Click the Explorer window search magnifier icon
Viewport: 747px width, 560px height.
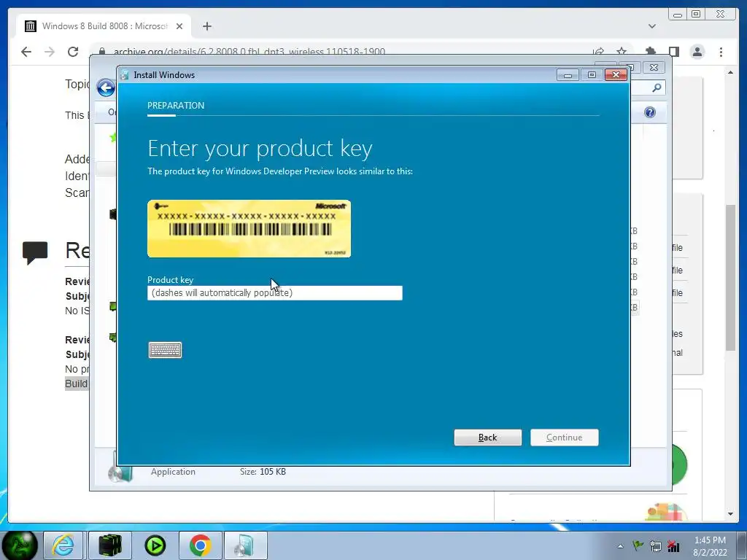[x=657, y=87]
